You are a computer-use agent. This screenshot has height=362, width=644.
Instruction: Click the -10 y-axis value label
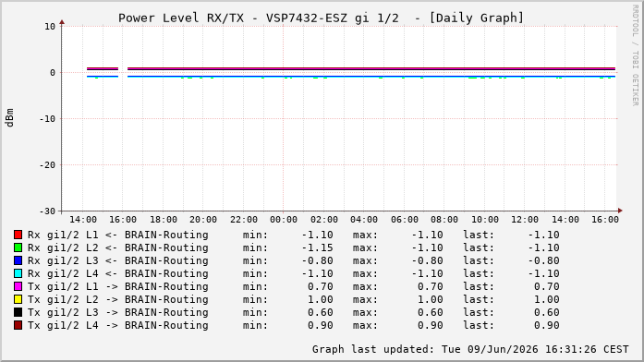[47, 118]
